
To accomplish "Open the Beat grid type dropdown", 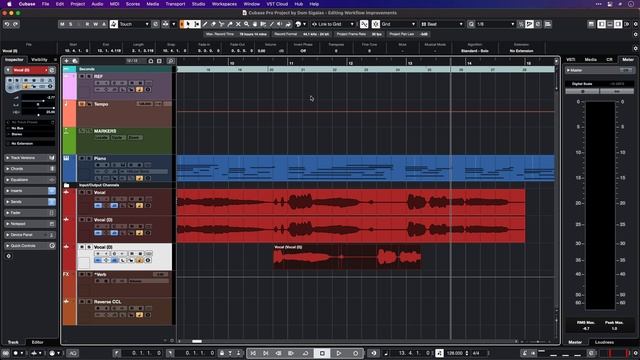I will (x=442, y=24).
